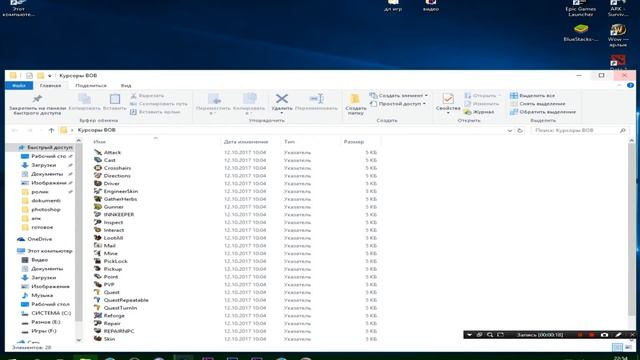This screenshot has width=640, height=360.
Task: Switch to the Главная ribbon tab
Action: click(x=51, y=86)
